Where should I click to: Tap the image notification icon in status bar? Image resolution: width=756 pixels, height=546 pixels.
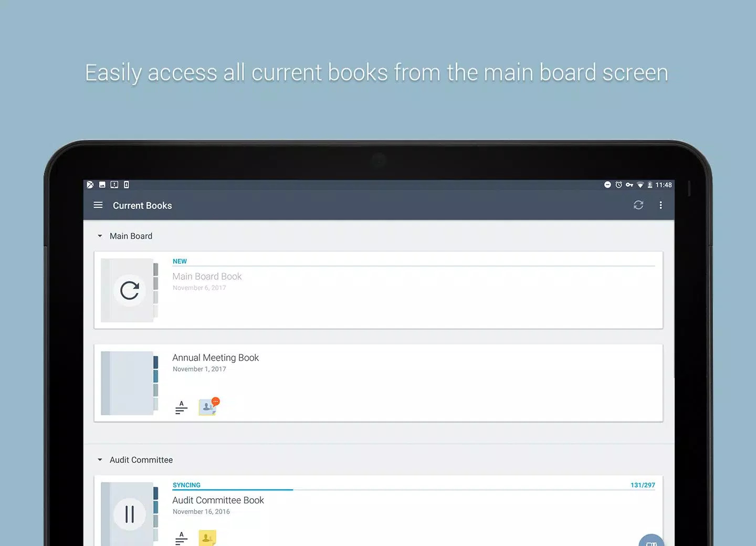pos(102,185)
